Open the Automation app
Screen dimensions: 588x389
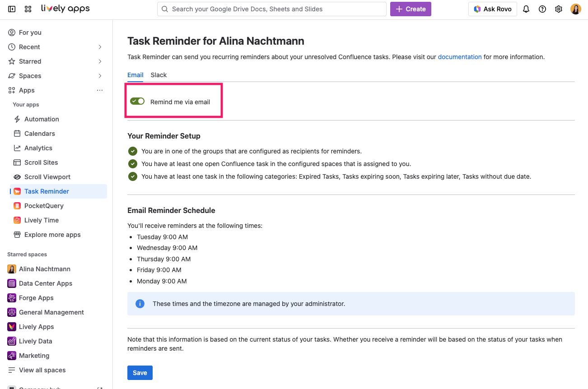(42, 119)
